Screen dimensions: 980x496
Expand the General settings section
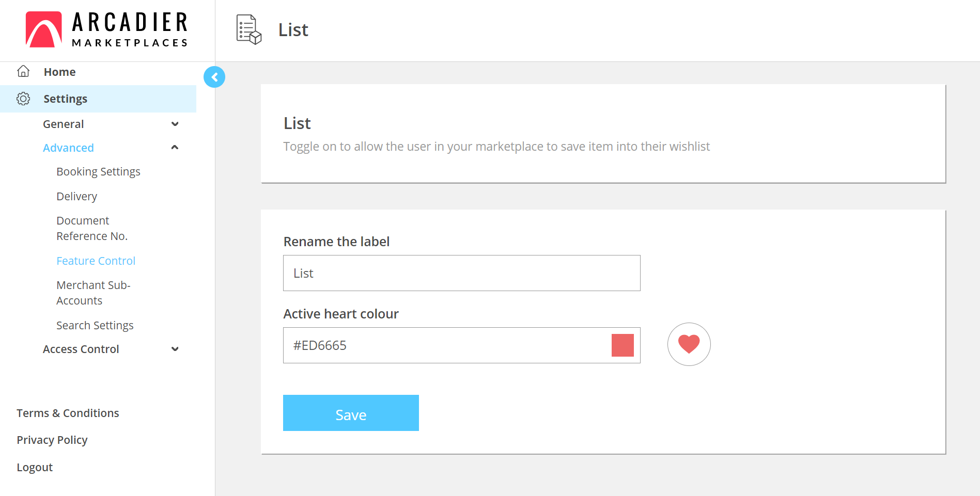tap(175, 124)
